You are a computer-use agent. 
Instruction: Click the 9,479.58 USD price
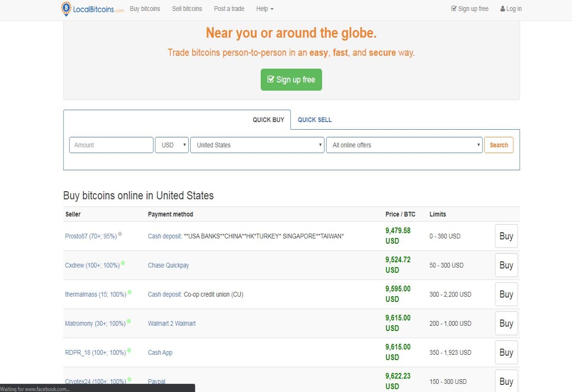click(398, 236)
